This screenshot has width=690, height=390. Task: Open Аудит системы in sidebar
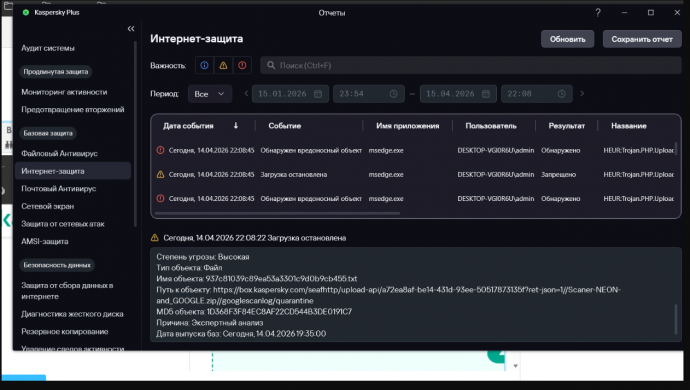(48, 48)
